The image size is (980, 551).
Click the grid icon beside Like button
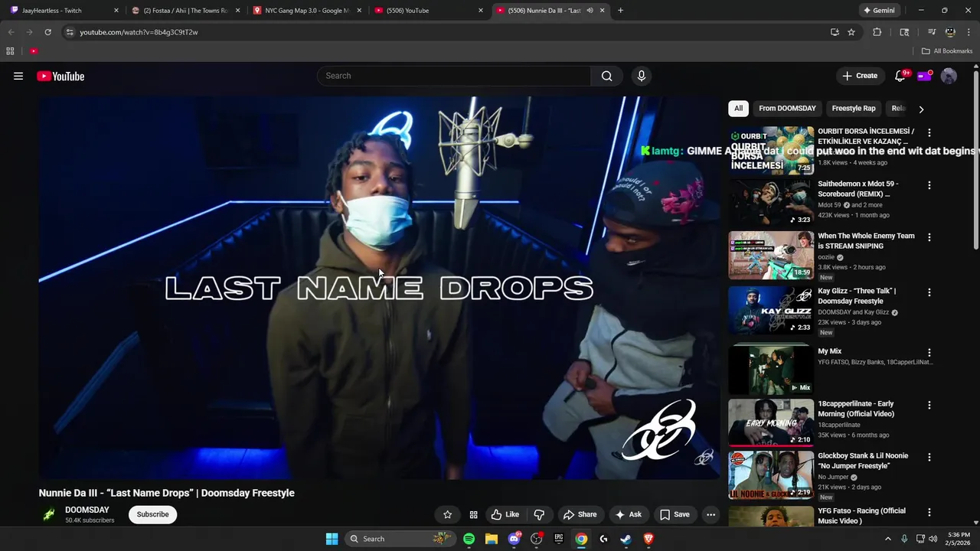click(473, 514)
